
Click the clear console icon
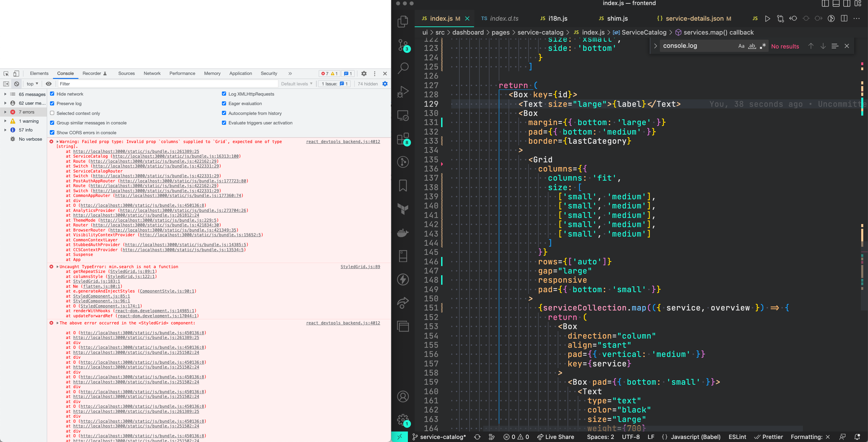coord(17,84)
